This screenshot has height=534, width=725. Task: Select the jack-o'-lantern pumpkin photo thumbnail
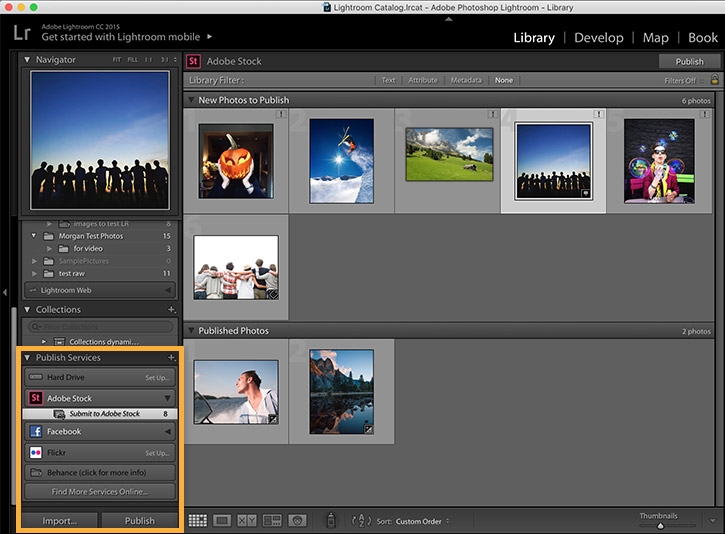(x=236, y=162)
